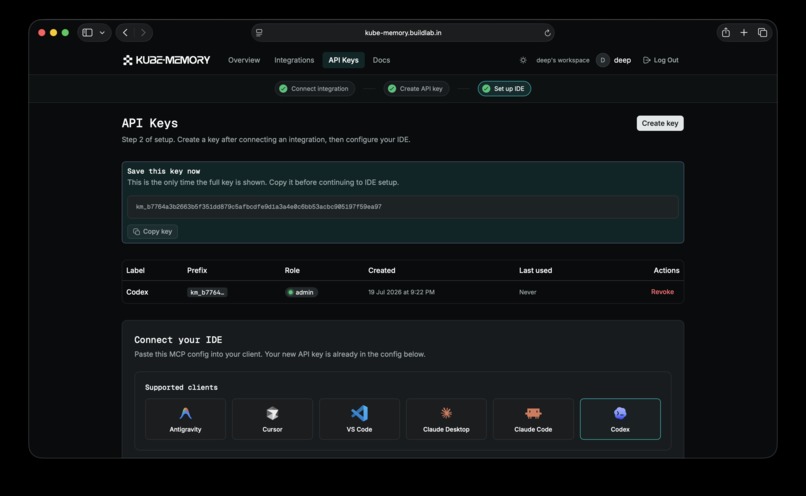Viewport: 806px width, 496px height.
Task: Open a new tab with plus icon
Action: click(x=744, y=32)
